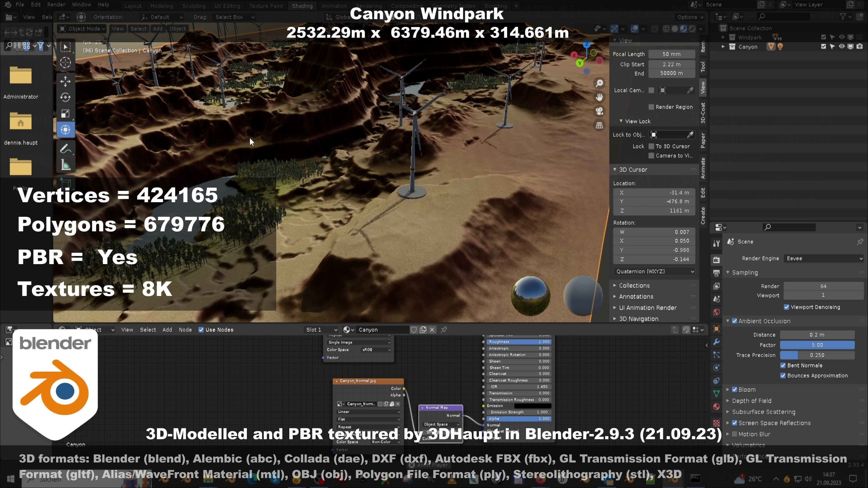The width and height of the screenshot is (868, 488).
Task: Switch to the Shading workspace tab
Action: (x=302, y=6)
